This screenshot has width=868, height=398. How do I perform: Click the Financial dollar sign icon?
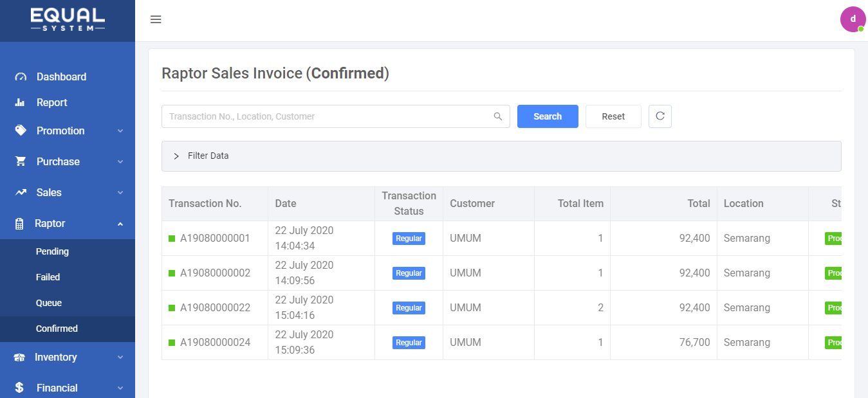tap(20, 388)
